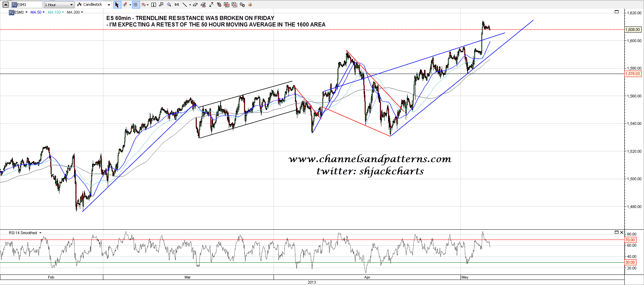Toggle the chart grid lines button
Image resolution: width=644 pixels, height=285 pixels.
136,5
